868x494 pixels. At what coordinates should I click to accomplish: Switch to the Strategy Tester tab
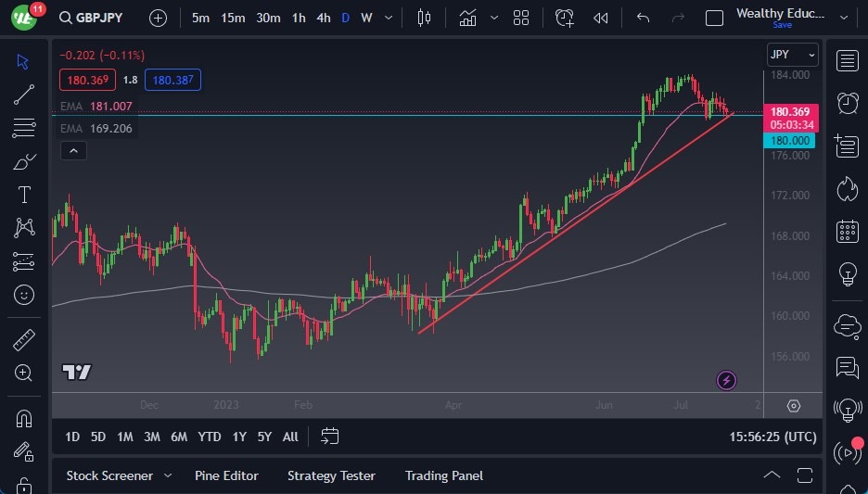click(331, 475)
